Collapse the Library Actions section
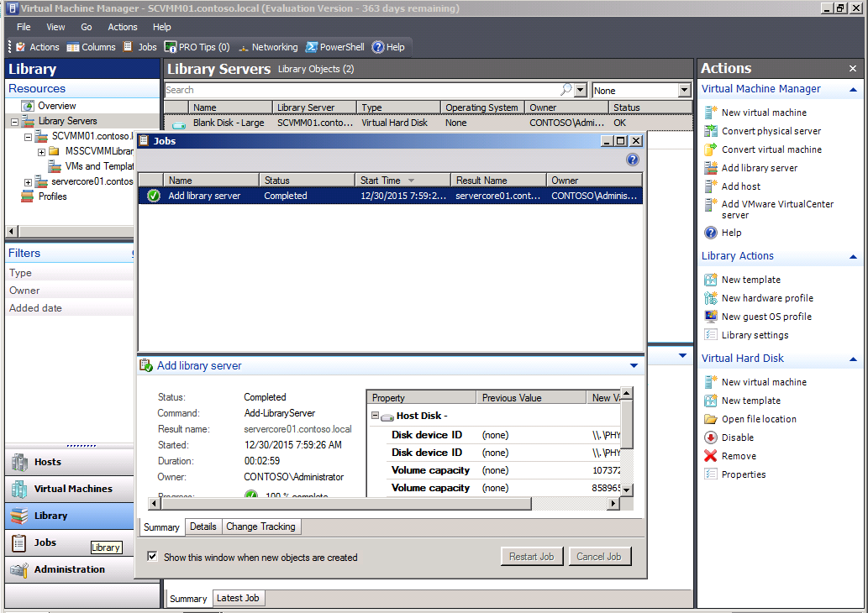Viewport: 868px width, 613px height. pyautogui.click(x=853, y=257)
